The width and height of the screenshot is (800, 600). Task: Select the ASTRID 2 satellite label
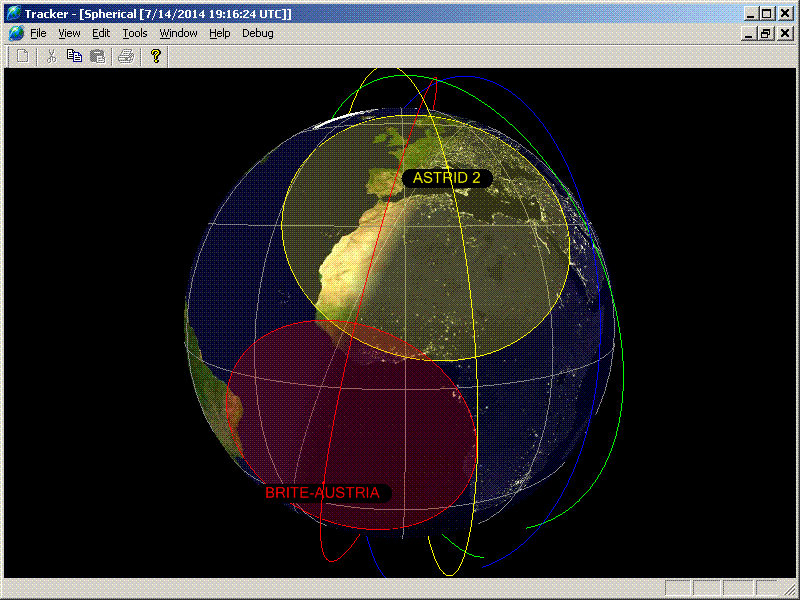pyautogui.click(x=447, y=178)
